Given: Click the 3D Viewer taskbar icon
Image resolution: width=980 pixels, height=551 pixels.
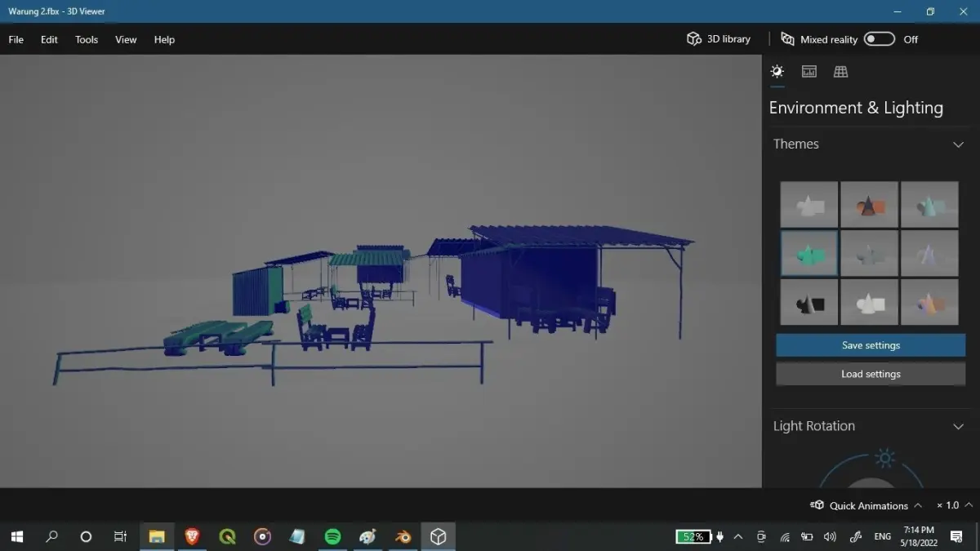Looking at the screenshot, I should pos(439,536).
